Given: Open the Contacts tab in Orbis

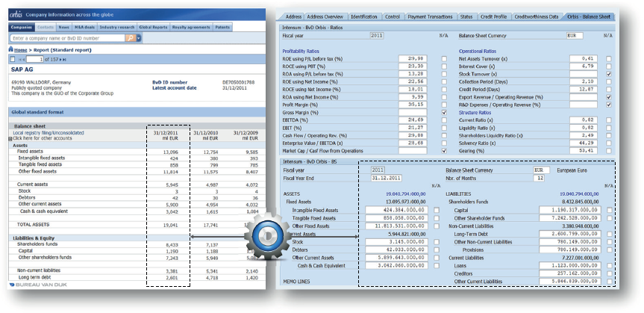Looking at the screenshot, I should (x=46, y=27).
